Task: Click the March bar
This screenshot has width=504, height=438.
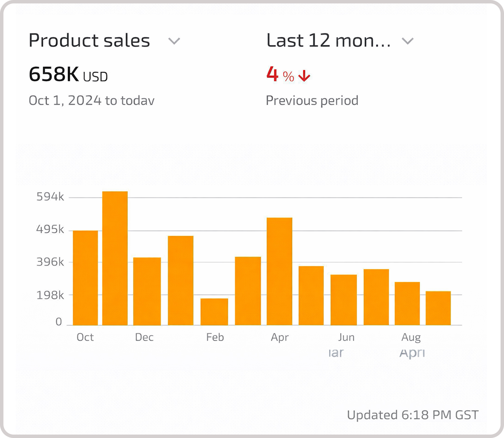Action: point(248,291)
